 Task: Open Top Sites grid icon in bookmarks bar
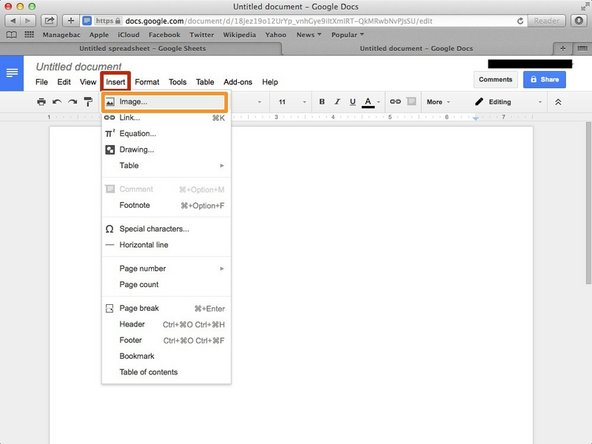[29, 35]
